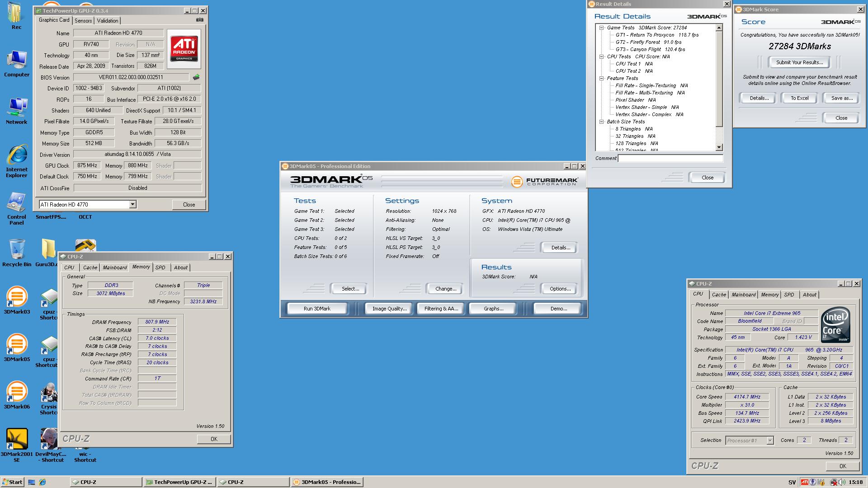Click Details... in the 3DMark Score window

pos(759,98)
